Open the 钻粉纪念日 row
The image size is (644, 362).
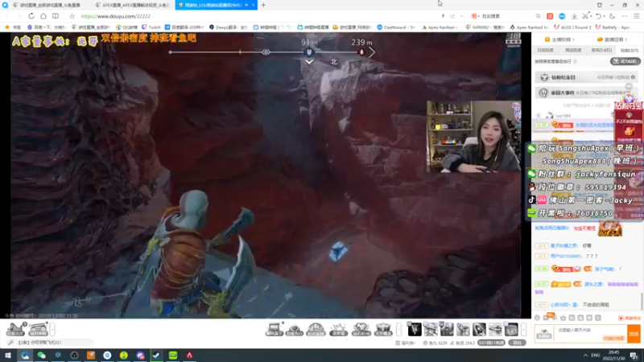point(587,77)
